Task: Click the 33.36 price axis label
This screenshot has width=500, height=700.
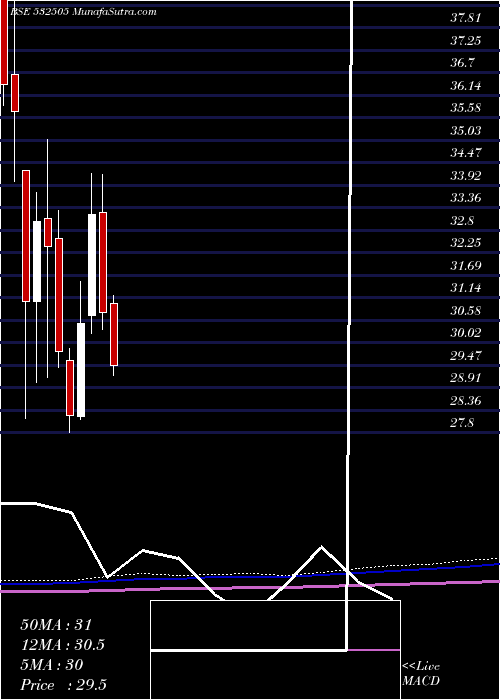Action: click(466, 198)
